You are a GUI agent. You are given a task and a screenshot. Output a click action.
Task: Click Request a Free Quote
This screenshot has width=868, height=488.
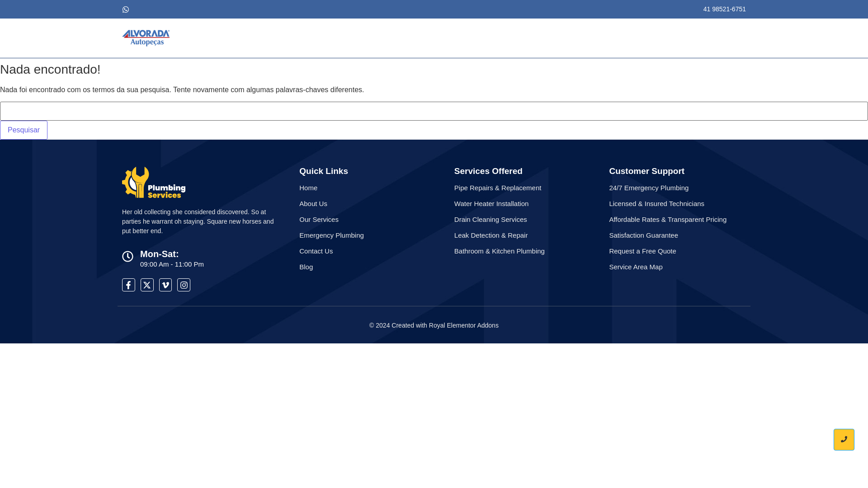click(642, 251)
